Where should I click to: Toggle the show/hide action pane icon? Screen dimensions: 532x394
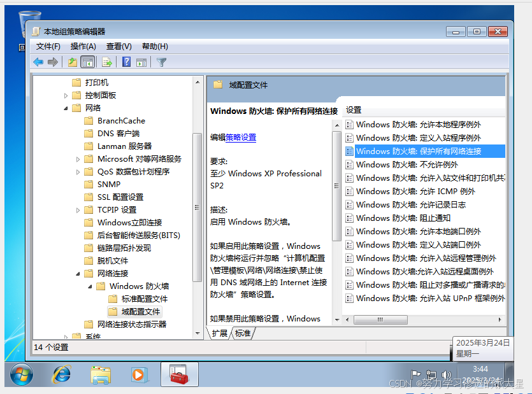[x=141, y=62]
